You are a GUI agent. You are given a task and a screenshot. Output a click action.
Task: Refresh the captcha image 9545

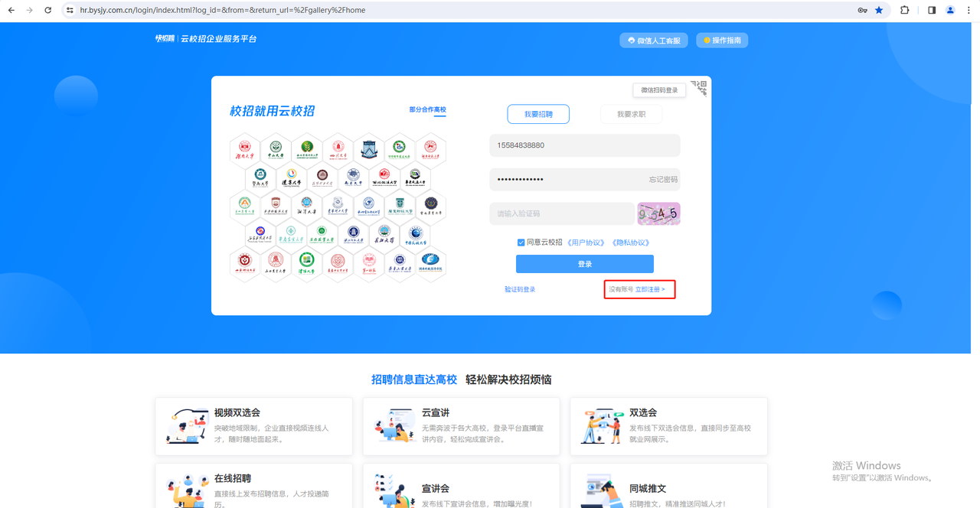(658, 213)
